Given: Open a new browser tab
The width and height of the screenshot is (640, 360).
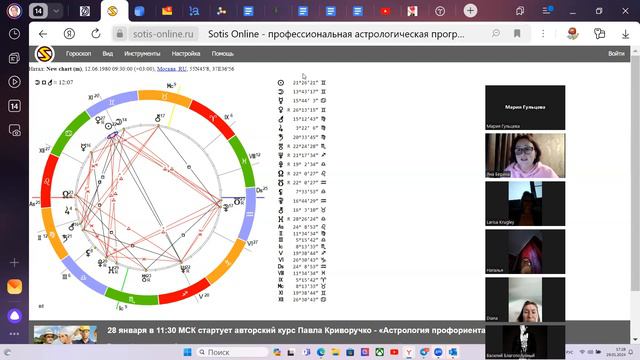Looking at the screenshot, I should coord(470,11).
